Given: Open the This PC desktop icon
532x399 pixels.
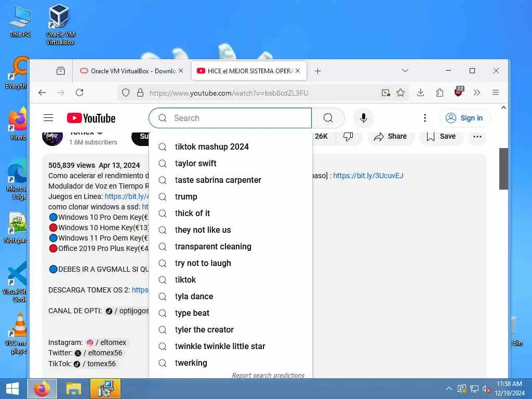Looking at the screenshot, I should (x=20, y=21).
